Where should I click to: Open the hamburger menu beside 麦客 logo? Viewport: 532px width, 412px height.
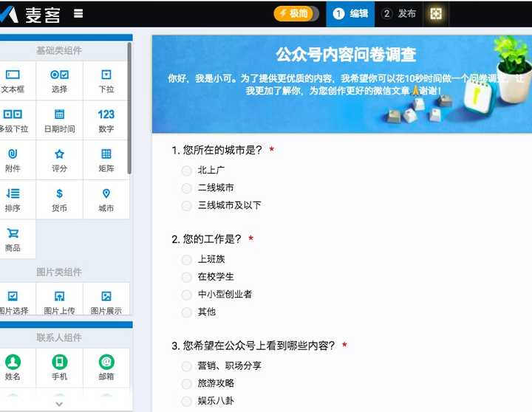78,13
